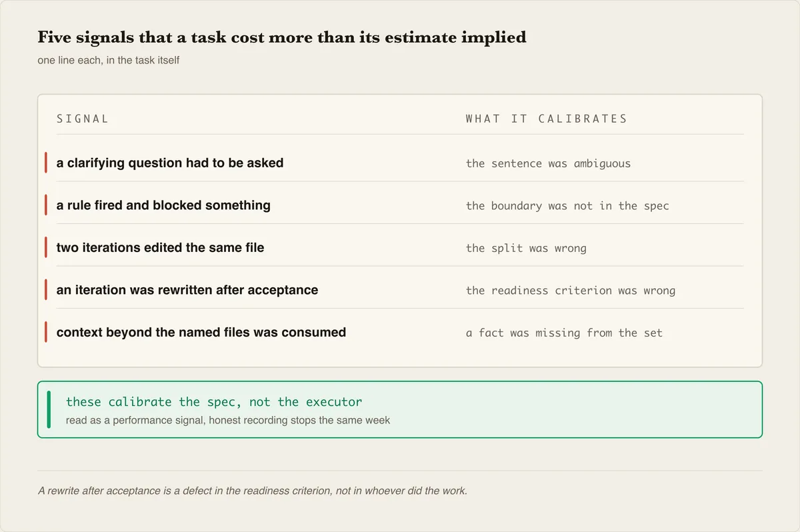Viewport: 800px width, 532px height.
Task: Click 'these calibrate the spec, not the executor'
Action: [214, 402]
